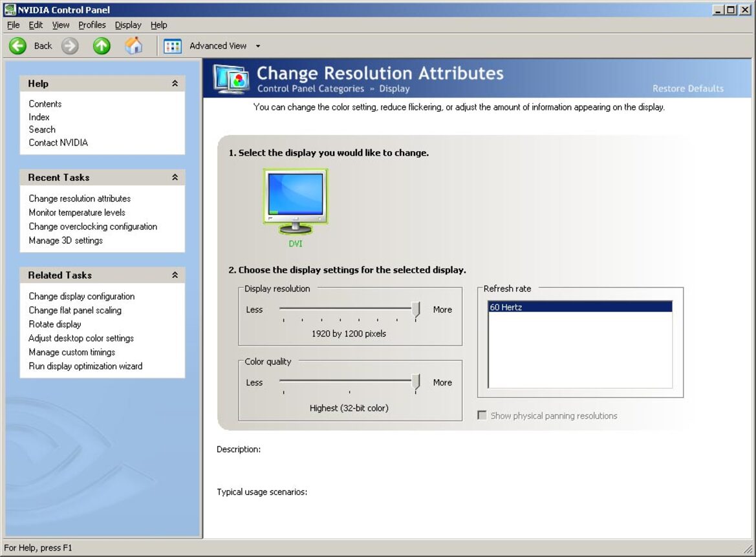Image resolution: width=756 pixels, height=557 pixels.
Task: Open the Help Search link
Action: click(42, 129)
